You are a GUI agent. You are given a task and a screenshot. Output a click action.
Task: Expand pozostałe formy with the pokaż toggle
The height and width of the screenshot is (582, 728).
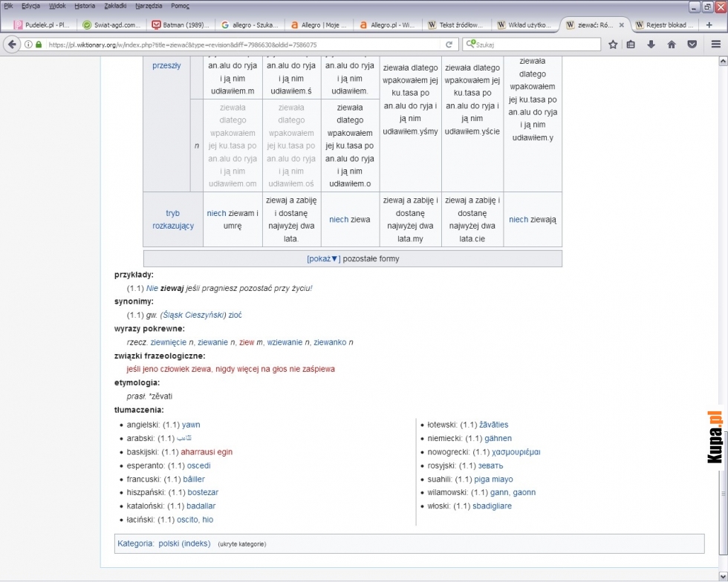tap(324, 259)
